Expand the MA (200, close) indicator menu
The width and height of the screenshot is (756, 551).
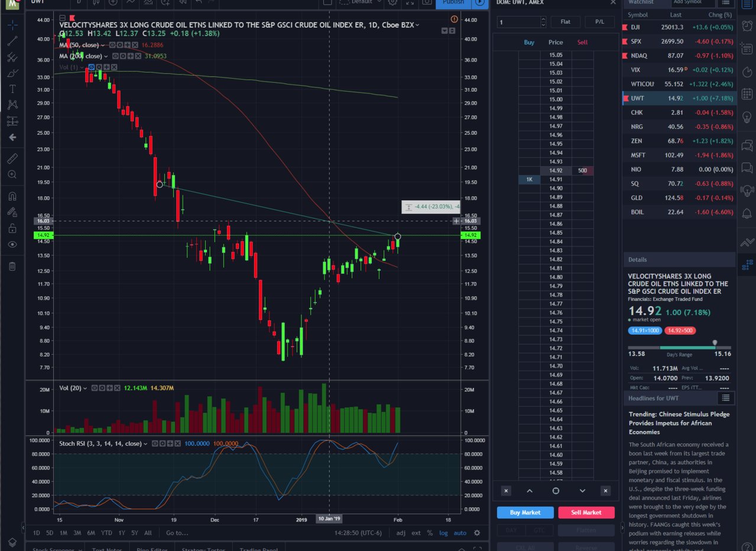(106, 56)
